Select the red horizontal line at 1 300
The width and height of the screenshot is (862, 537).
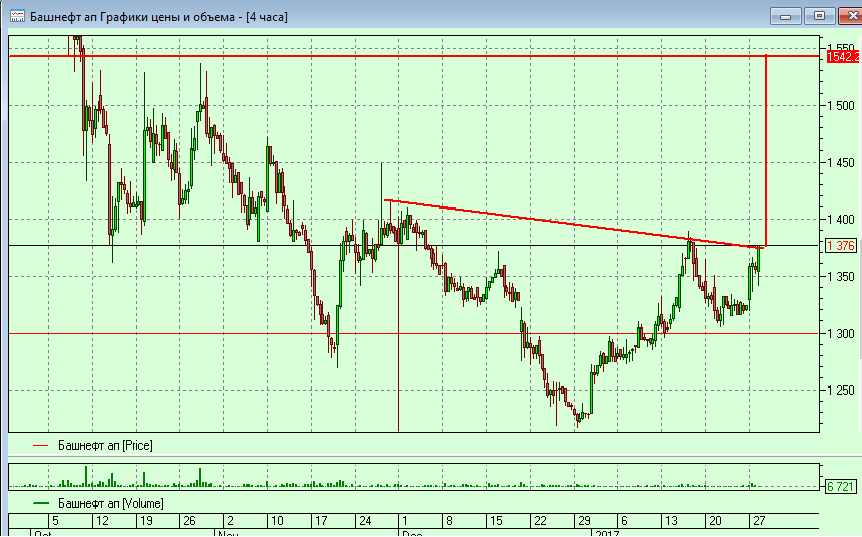pos(413,334)
